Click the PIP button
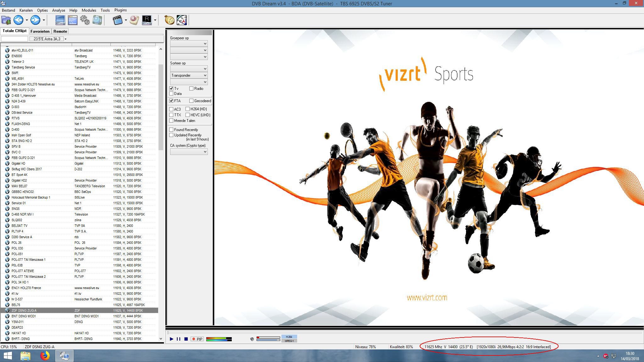Viewport: 644px width, 362px height. (x=197, y=339)
